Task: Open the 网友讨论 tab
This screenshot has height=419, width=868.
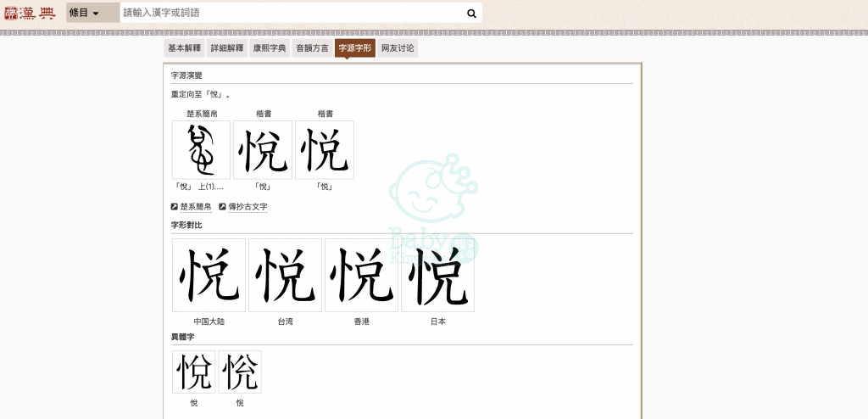Action: 398,48
